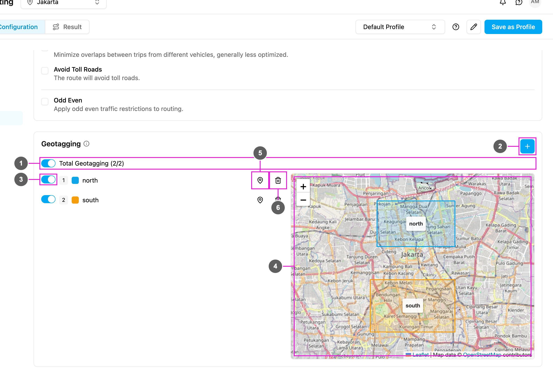Click the Total Geotagging (2/2) label
Screen dimensions: 553x392
pos(92,163)
